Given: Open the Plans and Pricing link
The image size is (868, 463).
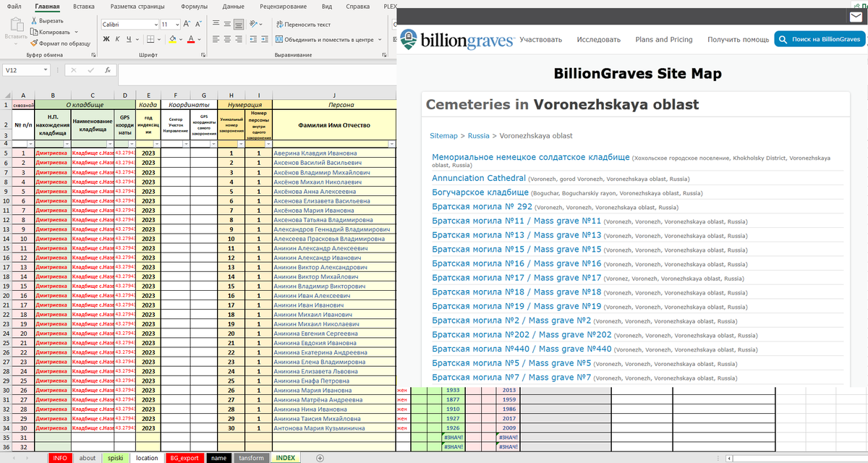Looking at the screenshot, I should point(663,40).
